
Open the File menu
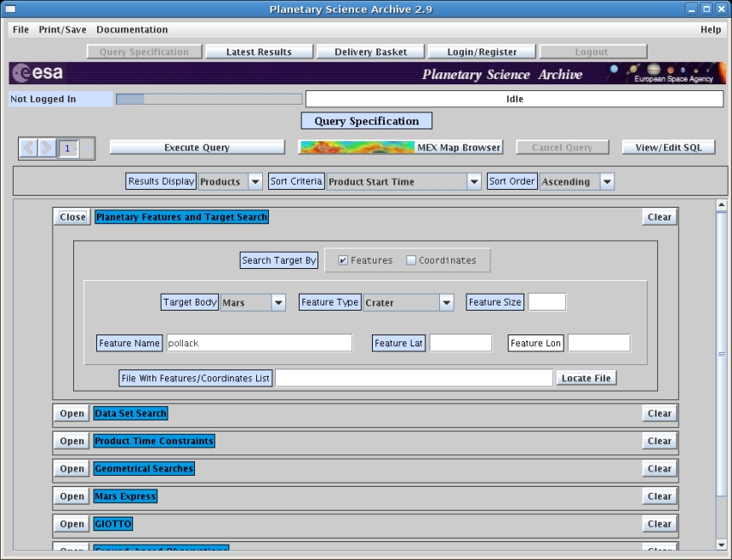[20, 30]
